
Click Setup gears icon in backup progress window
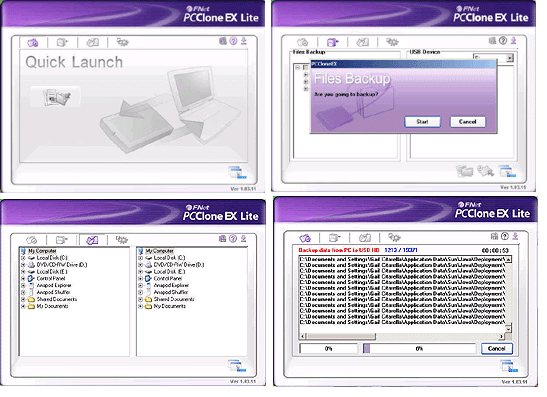pos(394,238)
